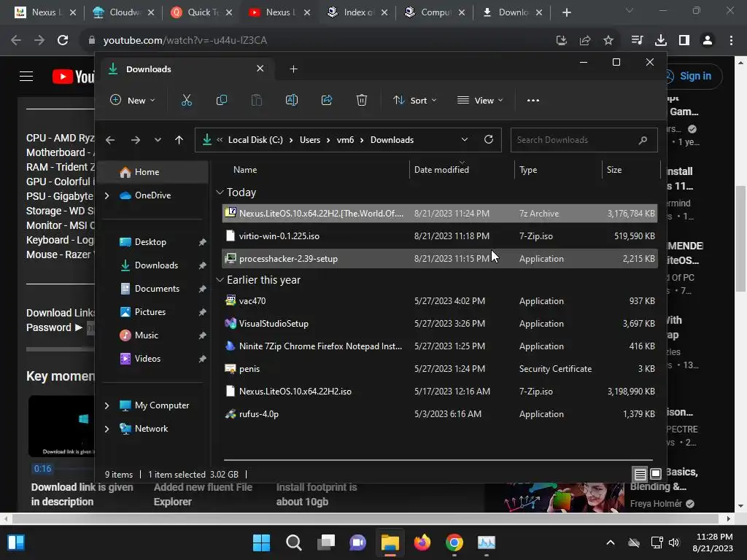Click Users in the address breadcrumb

[x=309, y=140]
